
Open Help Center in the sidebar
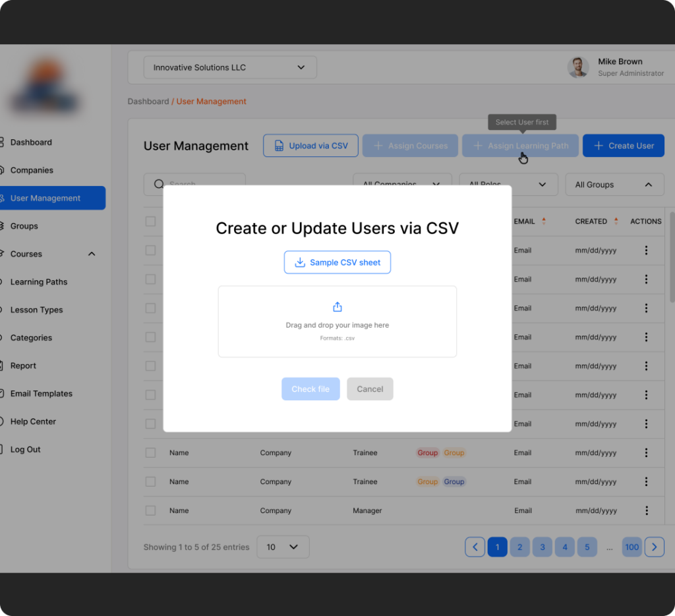pyautogui.click(x=33, y=421)
